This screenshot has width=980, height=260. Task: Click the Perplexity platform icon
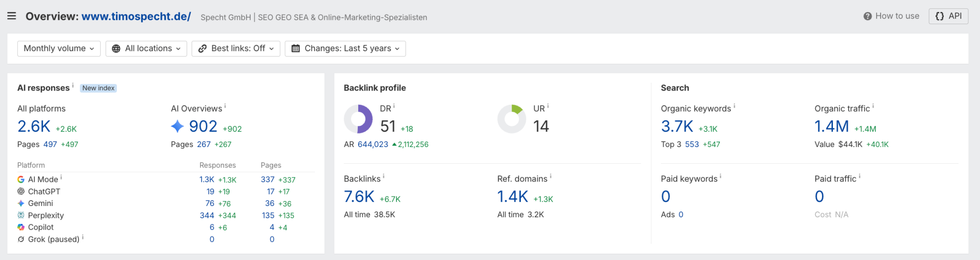click(21, 215)
